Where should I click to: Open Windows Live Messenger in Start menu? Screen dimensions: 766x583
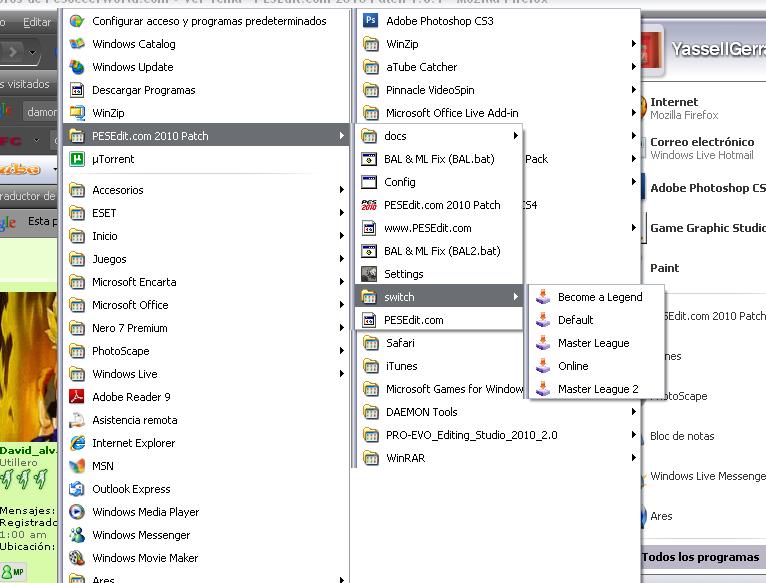pos(703,476)
